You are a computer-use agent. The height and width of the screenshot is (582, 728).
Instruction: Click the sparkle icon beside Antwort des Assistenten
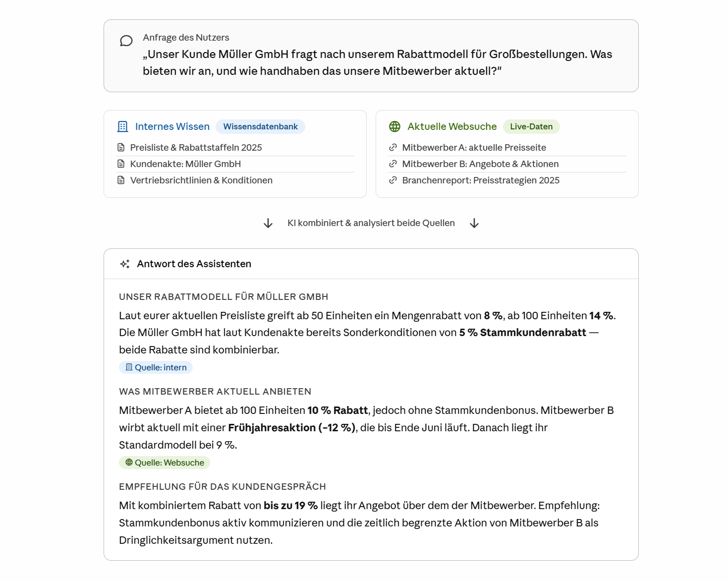click(x=125, y=264)
